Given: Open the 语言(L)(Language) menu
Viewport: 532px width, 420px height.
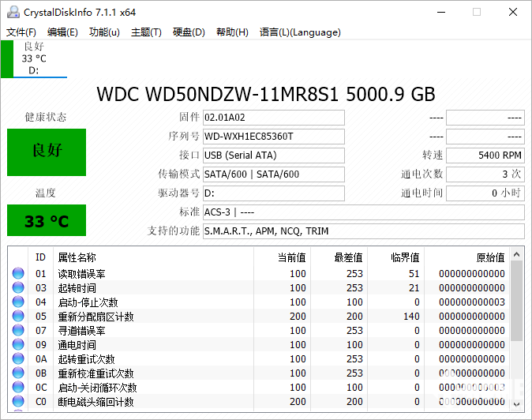Looking at the screenshot, I should pyautogui.click(x=300, y=32).
